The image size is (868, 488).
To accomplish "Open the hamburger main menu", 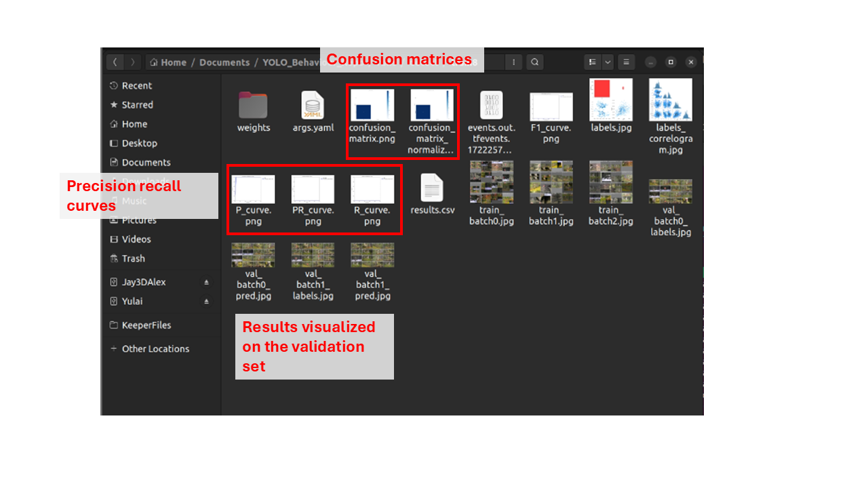I will click(627, 62).
